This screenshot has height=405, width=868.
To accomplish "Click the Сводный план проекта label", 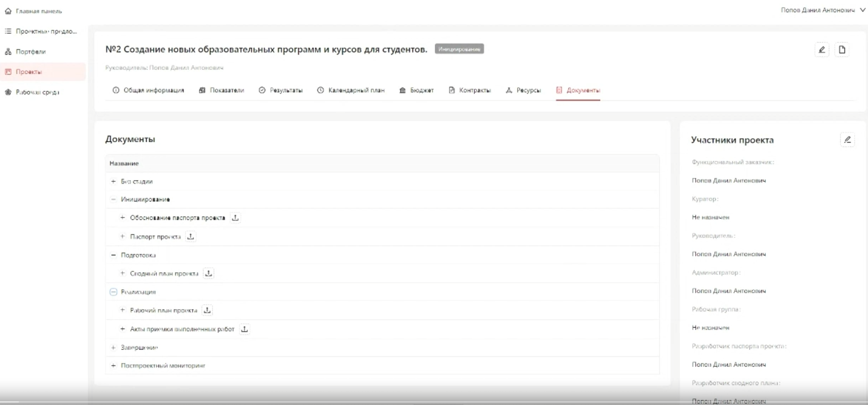I will 164,273.
